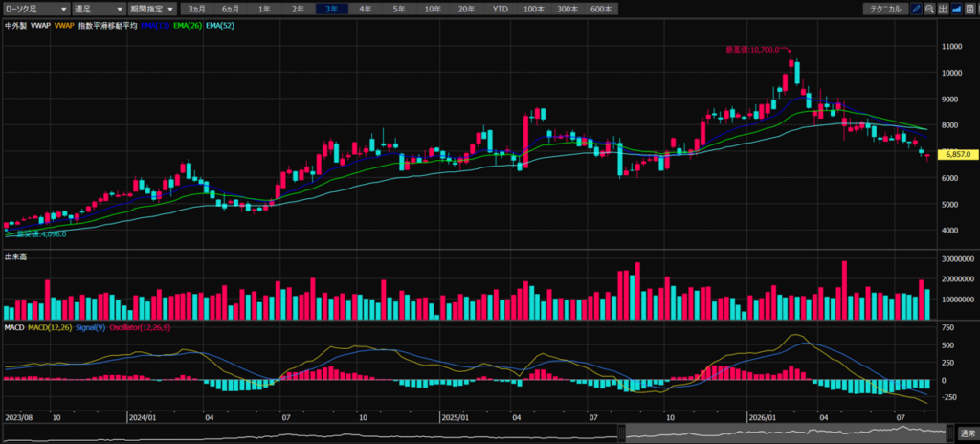
Task: Open the 期間指定 period dropdown
Action: tap(151, 9)
